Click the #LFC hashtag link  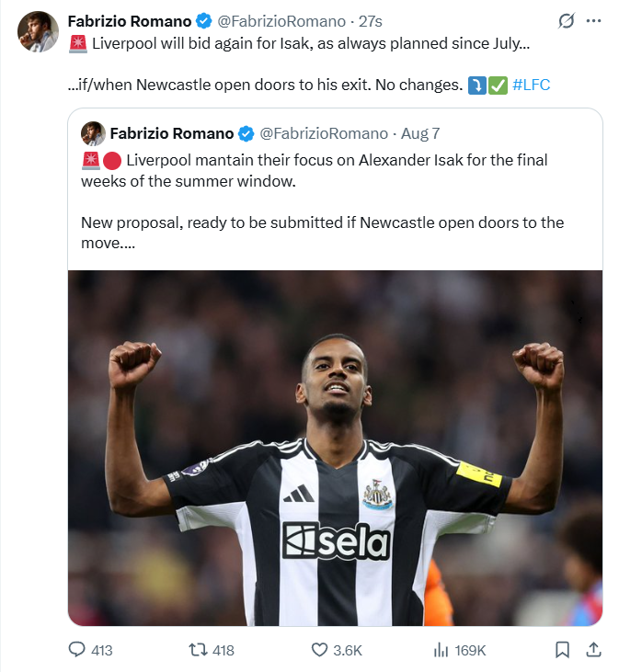tap(531, 85)
